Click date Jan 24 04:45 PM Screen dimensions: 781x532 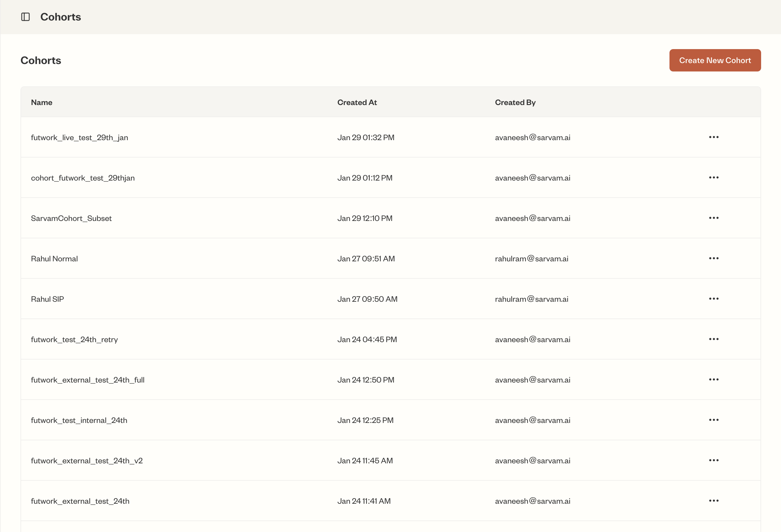367,339
